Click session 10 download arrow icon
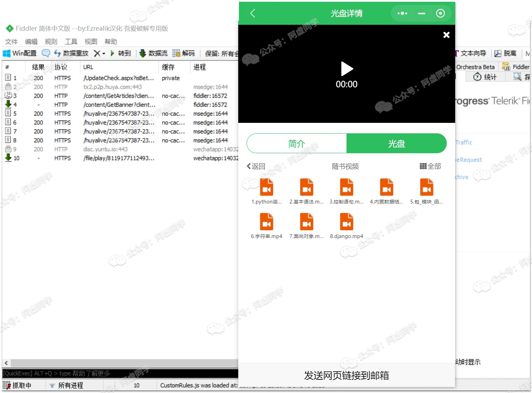532x393 pixels. click(8, 158)
